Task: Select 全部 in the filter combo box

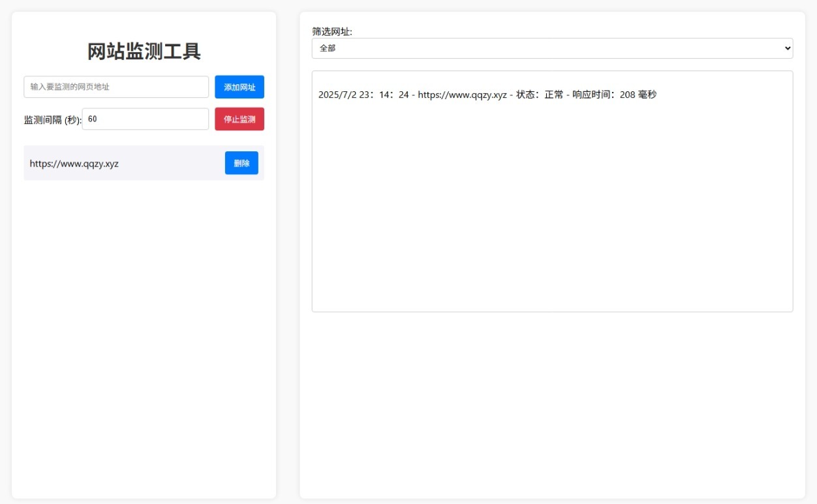Action: 551,48
